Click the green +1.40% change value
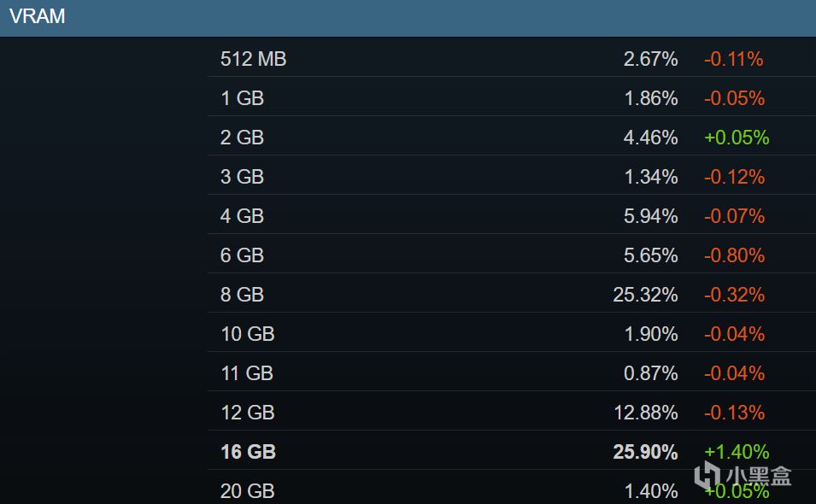 pos(737,452)
